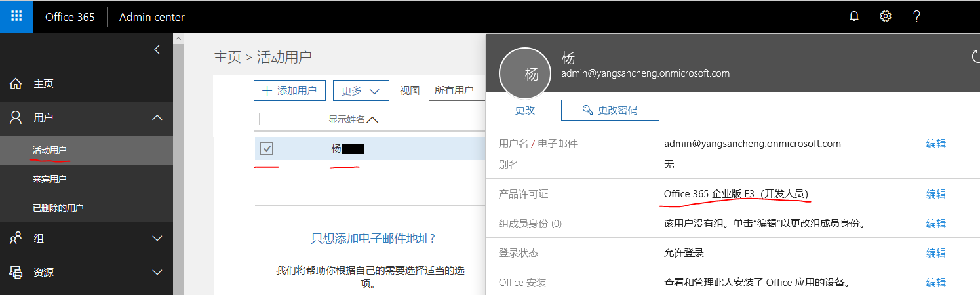Image resolution: width=980 pixels, height=295 pixels.
Task: Expand the 资源 section chevron
Action: pyautogui.click(x=157, y=272)
